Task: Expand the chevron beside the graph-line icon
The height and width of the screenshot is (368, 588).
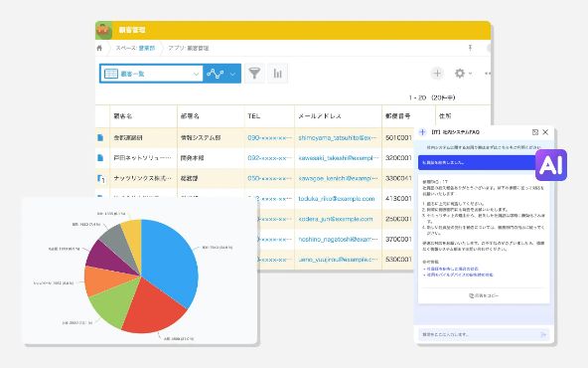Action: [x=232, y=74]
